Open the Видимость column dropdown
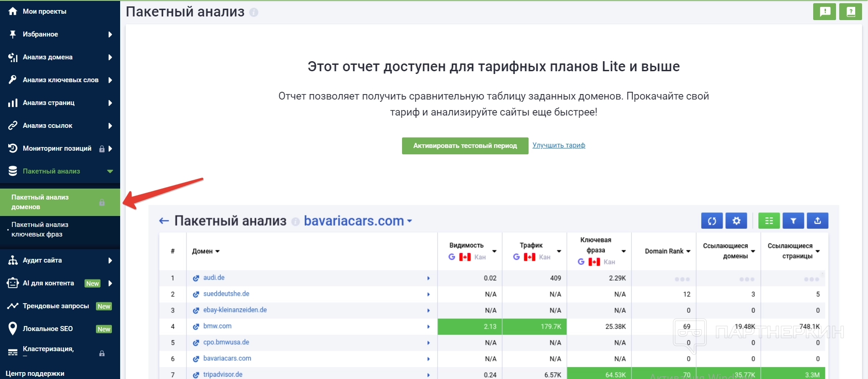 pyautogui.click(x=494, y=251)
